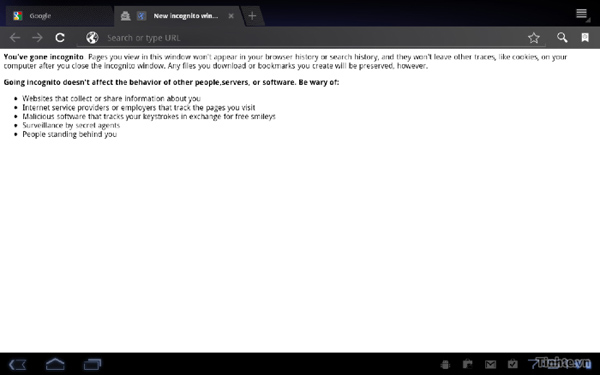Image resolution: width=600 pixels, height=375 pixels.
Task: Click "Internet service providers or employers" bullet
Action: coord(139,108)
